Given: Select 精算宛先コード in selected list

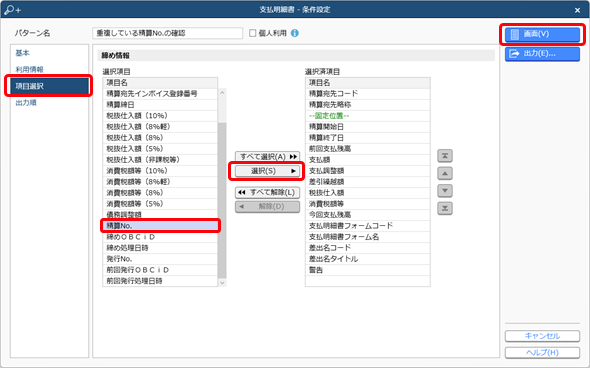Looking at the screenshot, I should click(x=368, y=93).
